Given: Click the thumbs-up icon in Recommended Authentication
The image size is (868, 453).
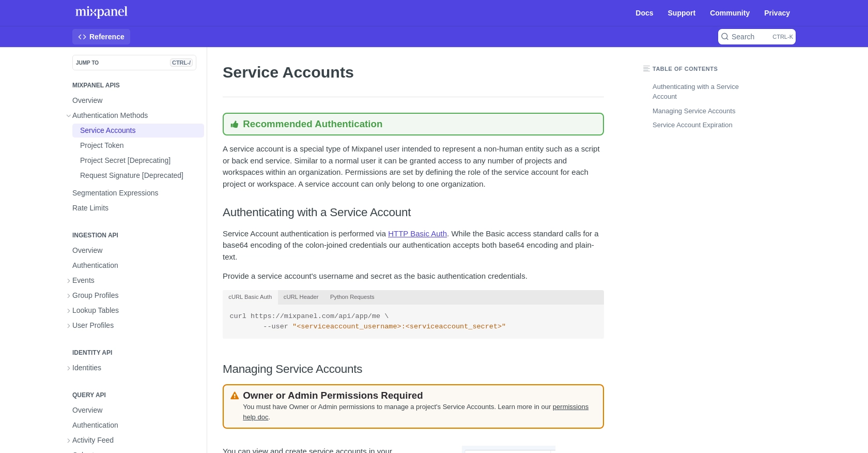Looking at the screenshot, I should (235, 124).
